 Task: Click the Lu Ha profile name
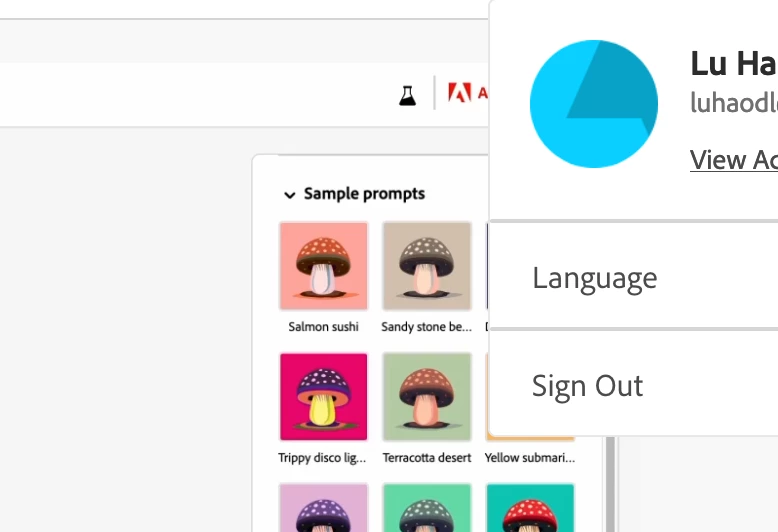pos(734,64)
